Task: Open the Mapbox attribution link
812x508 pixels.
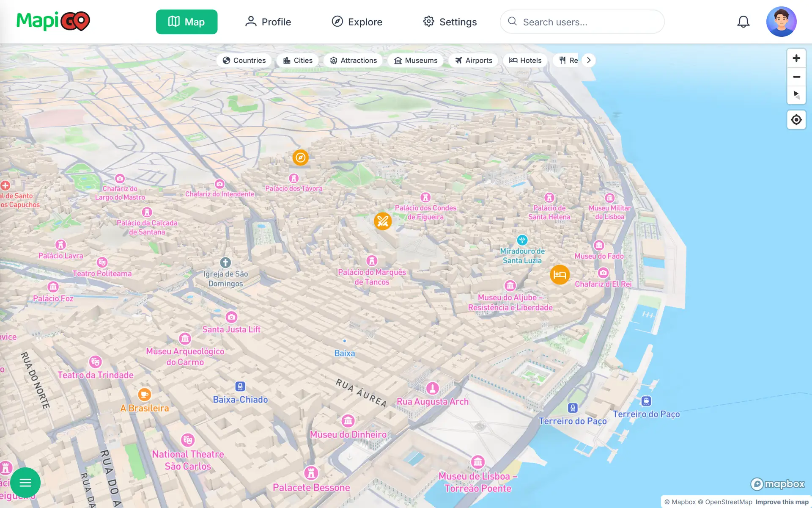Action: point(680,502)
